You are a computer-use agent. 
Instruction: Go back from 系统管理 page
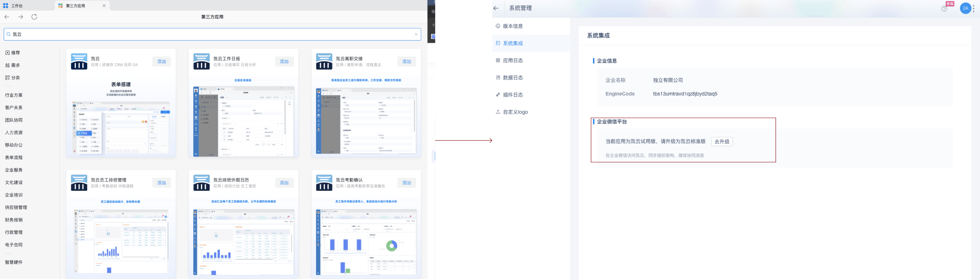tap(496, 8)
